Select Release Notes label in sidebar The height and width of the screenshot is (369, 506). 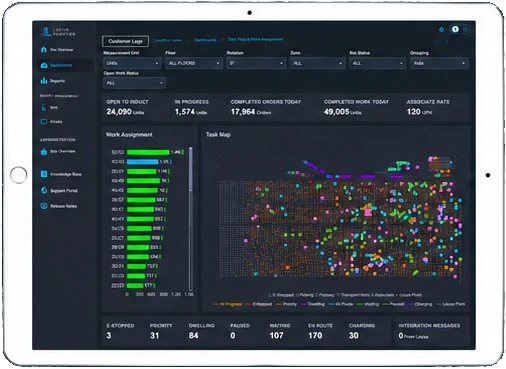click(x=63, y=206)
